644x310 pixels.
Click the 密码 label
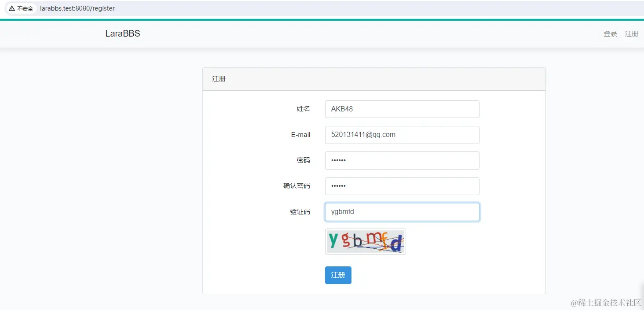click(x=304, y=160)
